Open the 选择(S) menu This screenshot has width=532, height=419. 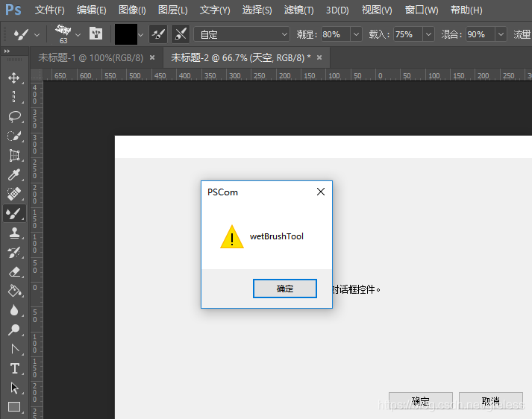coord(257,10)
